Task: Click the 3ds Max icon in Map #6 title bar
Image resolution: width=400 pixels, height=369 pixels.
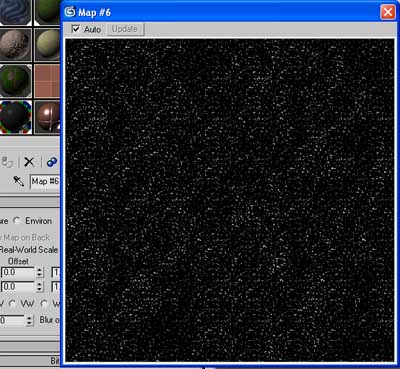Action: point(70,12)
